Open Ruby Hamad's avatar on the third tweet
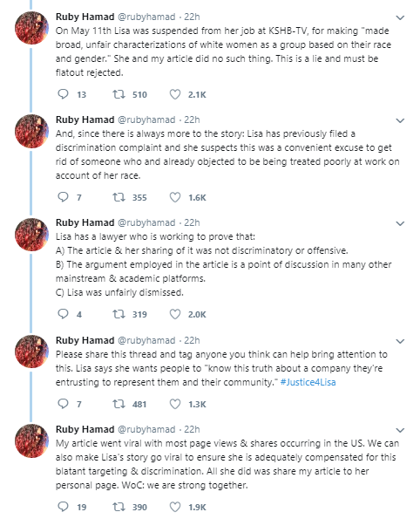Image resolution: width=420 pixels, height=519 pixels. tap(31, 235)
